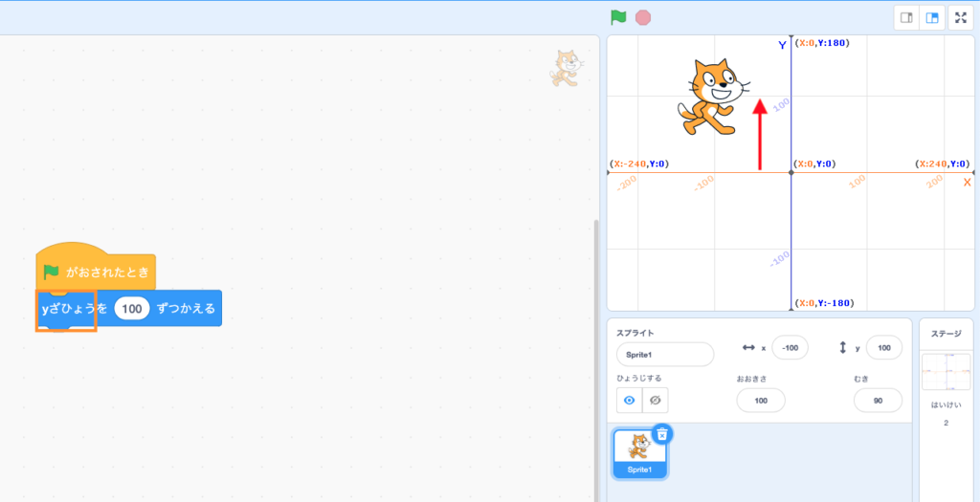This screenshot has height=502, width=980.
Task: Show the sprite using the eye icon
Action: (630, 400)
